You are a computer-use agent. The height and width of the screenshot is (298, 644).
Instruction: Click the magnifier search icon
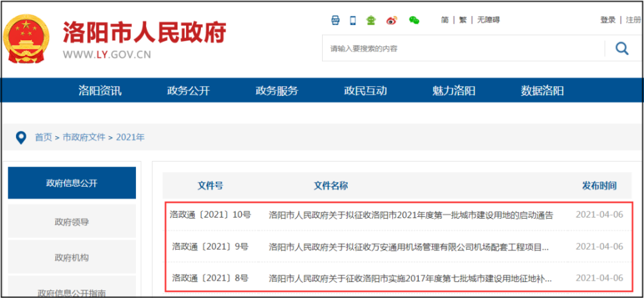coord(622,48)
